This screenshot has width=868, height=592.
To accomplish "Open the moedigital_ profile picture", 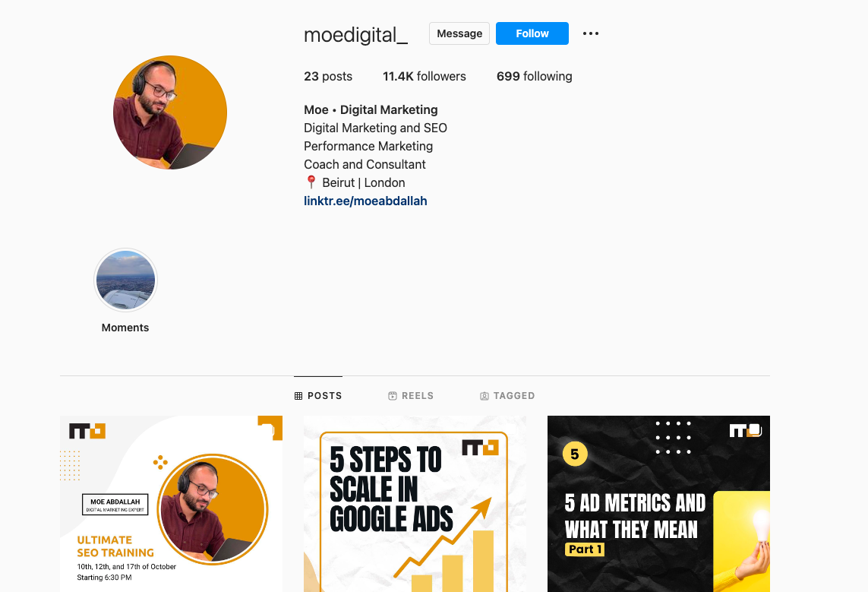I will [170, 112].
